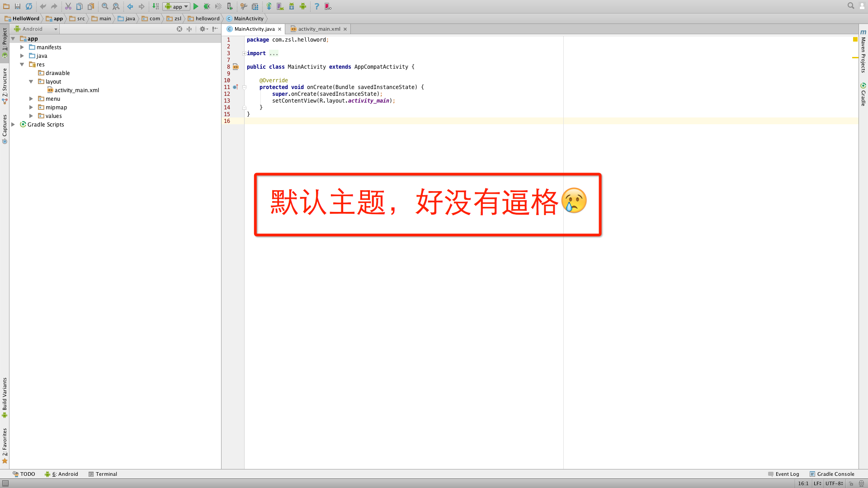The image size is (868, 488).
Task: Toggle the Gradle tool window
Action: pos(863,94)
